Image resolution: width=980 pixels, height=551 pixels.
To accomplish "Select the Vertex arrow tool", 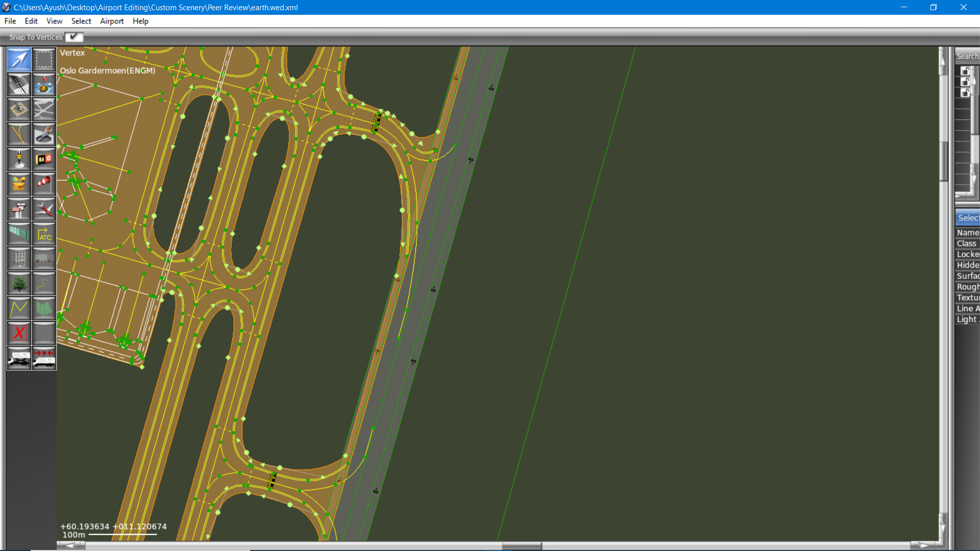I will pos(19,60).
